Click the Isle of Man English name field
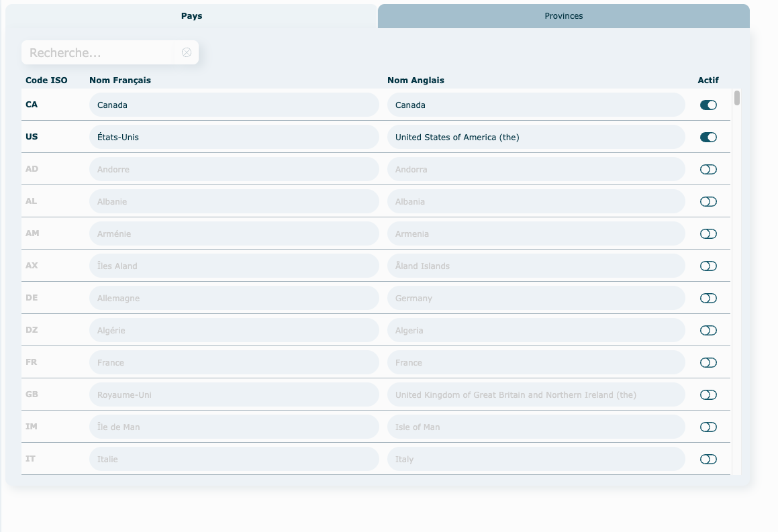The image size is (778, 532). click(536, 427)
